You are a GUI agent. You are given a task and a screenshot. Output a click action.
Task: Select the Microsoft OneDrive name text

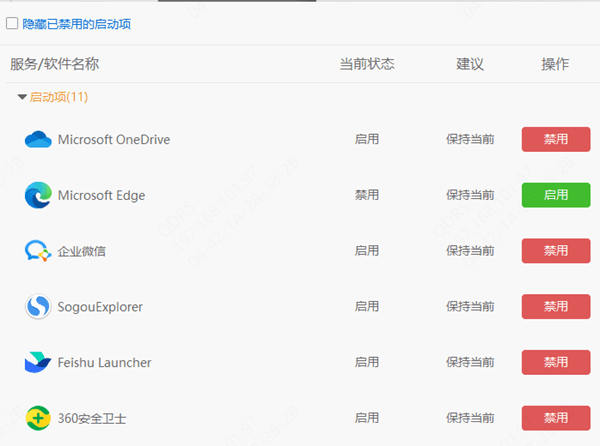point(114,140)
